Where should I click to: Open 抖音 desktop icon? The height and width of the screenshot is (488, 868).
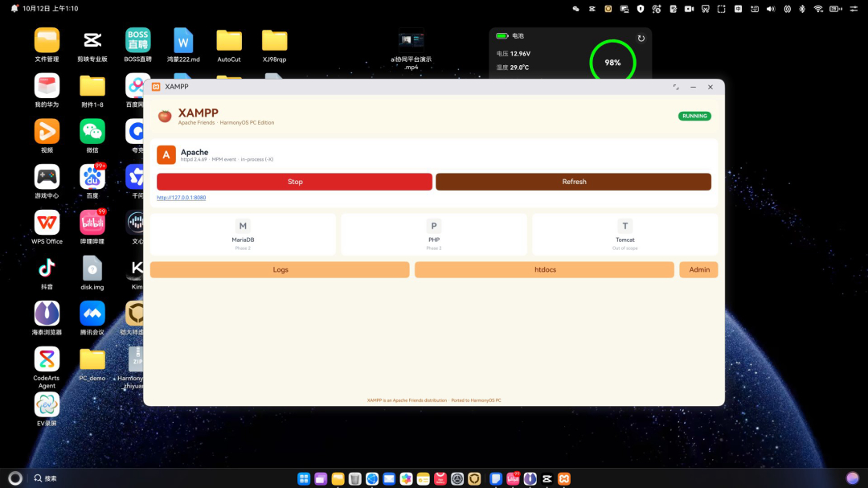(x=47, y=273)
